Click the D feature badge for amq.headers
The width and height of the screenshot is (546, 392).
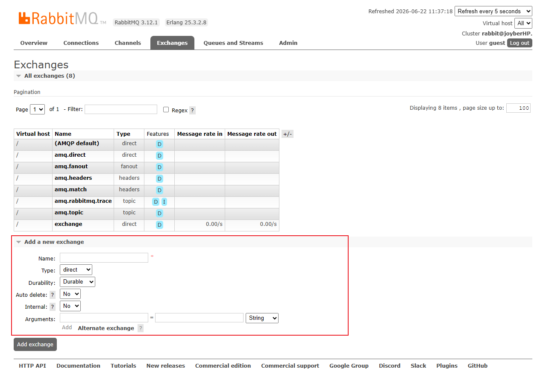coord(159,178)
